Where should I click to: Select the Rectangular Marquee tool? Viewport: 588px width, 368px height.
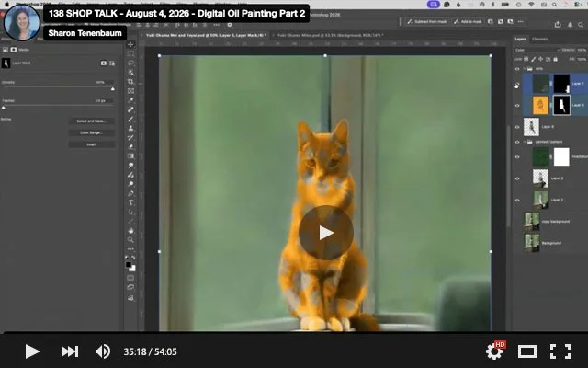pyautogui.click(x=130, y=54)
